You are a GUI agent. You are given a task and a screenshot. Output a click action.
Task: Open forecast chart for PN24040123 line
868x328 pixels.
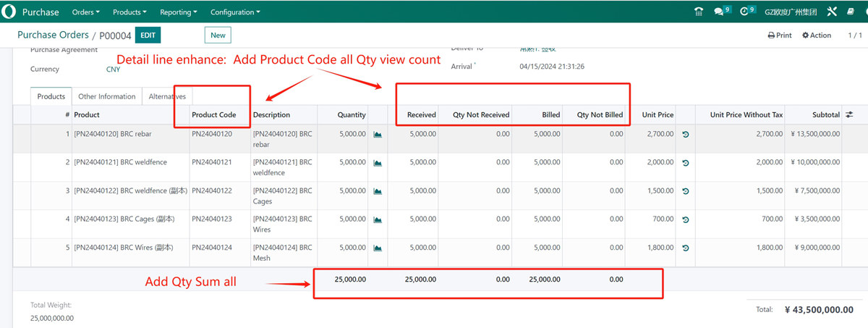tap(378, 219)
